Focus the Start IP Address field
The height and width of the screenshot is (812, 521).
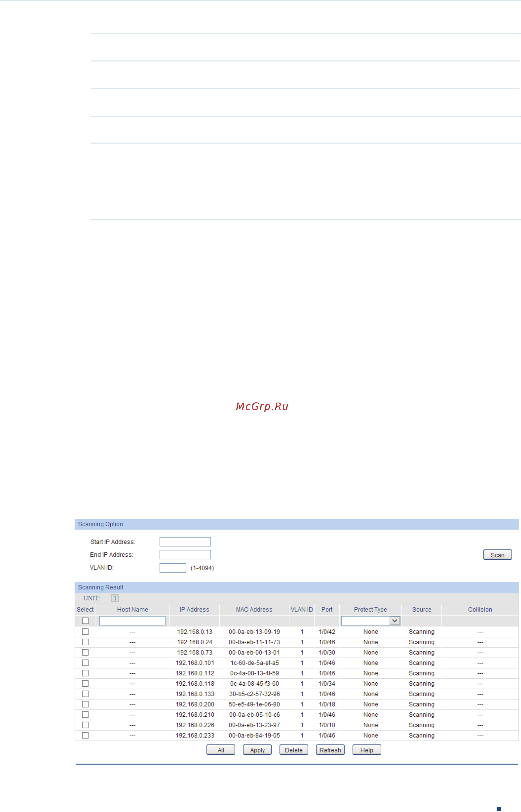click(x=185, y=542)
